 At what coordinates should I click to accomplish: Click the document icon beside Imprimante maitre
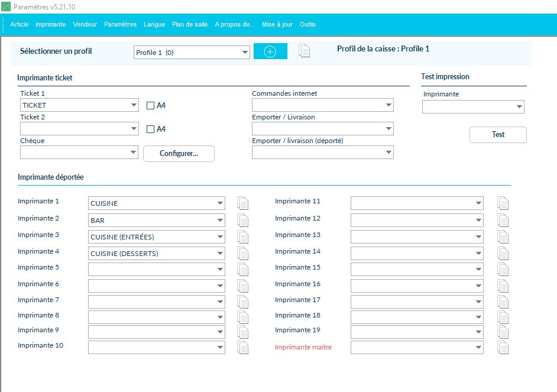(503, 348)
